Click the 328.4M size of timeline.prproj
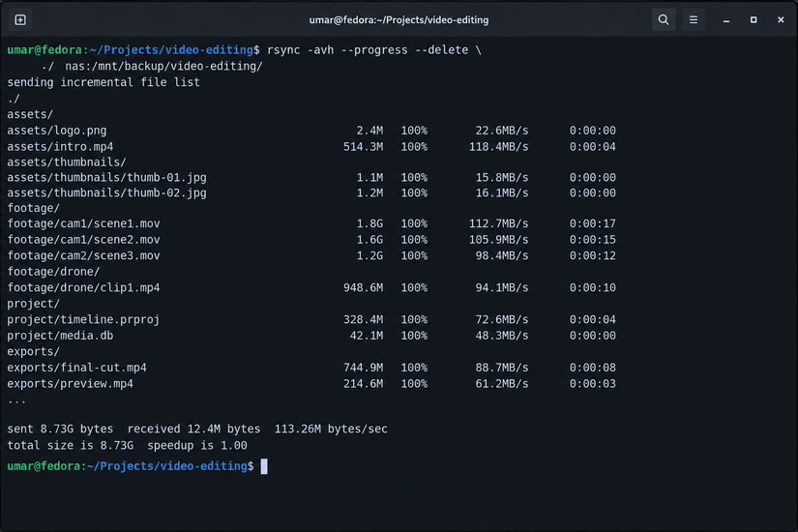The height and width of the screenshot is (532, 798). tap(363, 320)
